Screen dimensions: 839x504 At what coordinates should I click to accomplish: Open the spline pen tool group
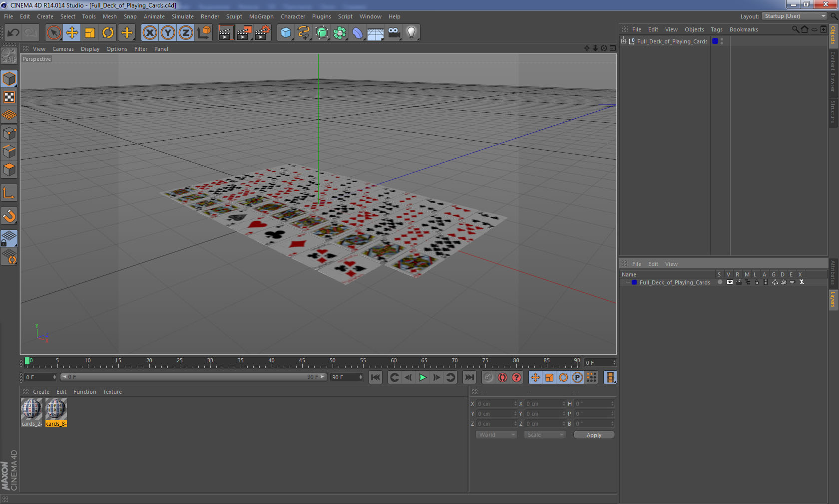[x=304, y=33]
